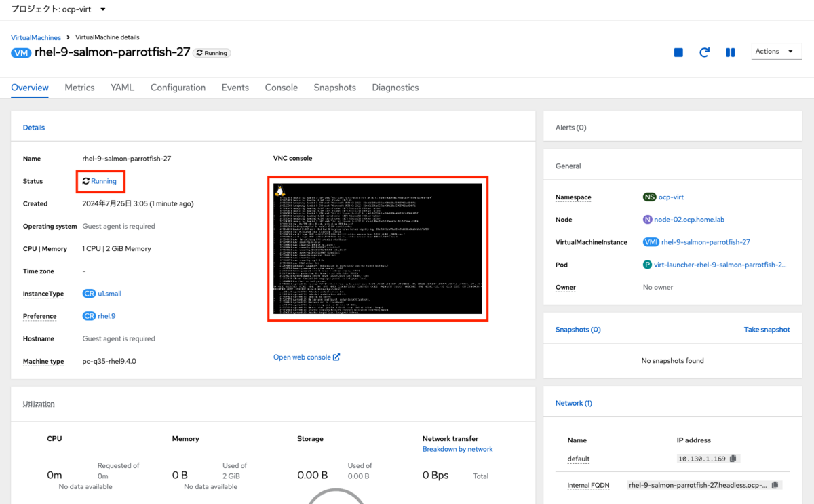814x504 pixels.
Task: Open the project ocp-virt selector dropdown
Action: pyautogui.click(x=58, y=9)
